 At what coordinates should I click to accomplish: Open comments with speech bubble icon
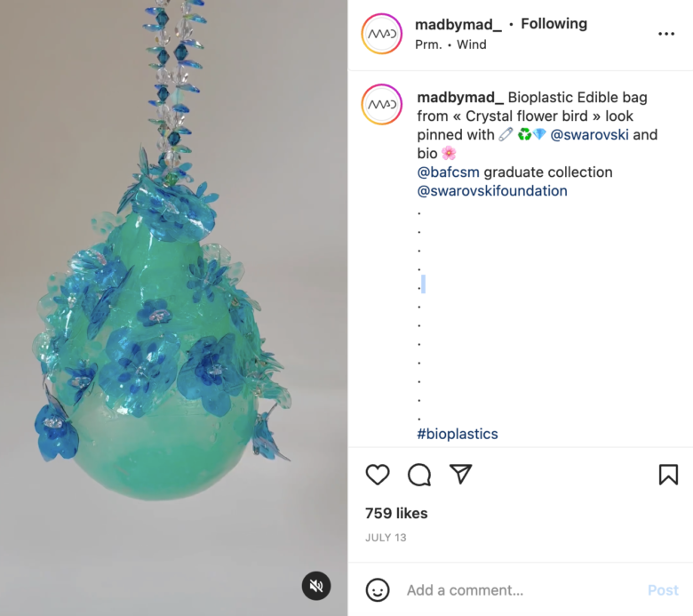pos(419,475)
